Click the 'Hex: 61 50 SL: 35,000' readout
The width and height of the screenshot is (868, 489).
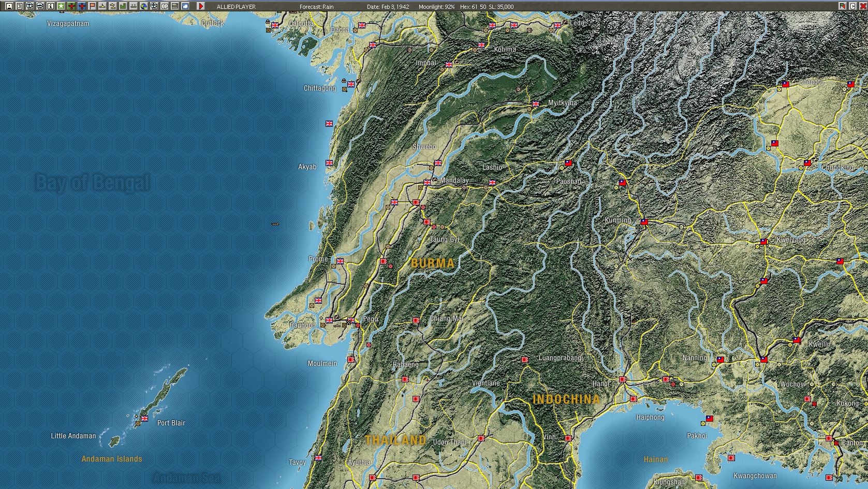[486, 7]
